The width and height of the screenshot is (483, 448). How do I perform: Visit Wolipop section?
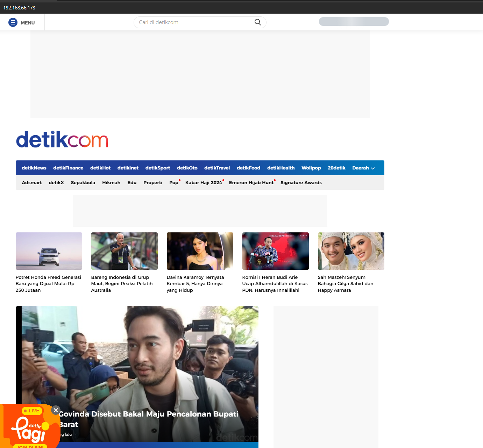coord(311,168)
